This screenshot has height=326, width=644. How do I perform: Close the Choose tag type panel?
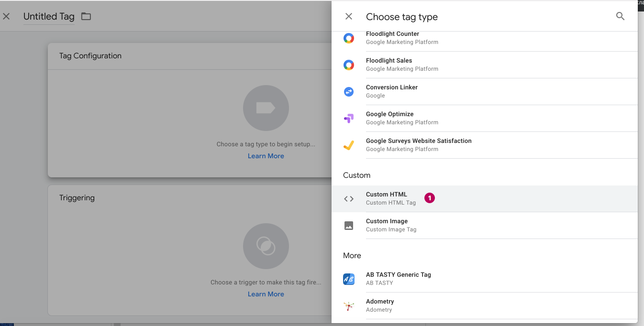click(349, 17)
